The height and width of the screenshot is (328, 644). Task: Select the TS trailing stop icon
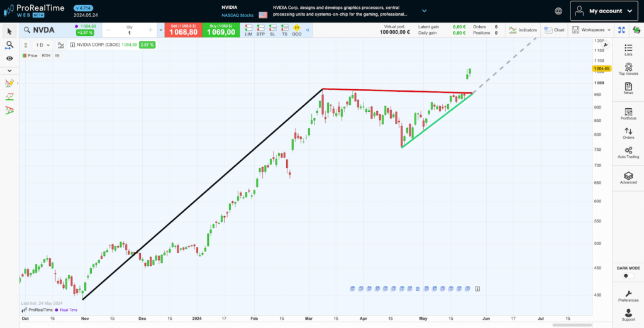(285, 30)
